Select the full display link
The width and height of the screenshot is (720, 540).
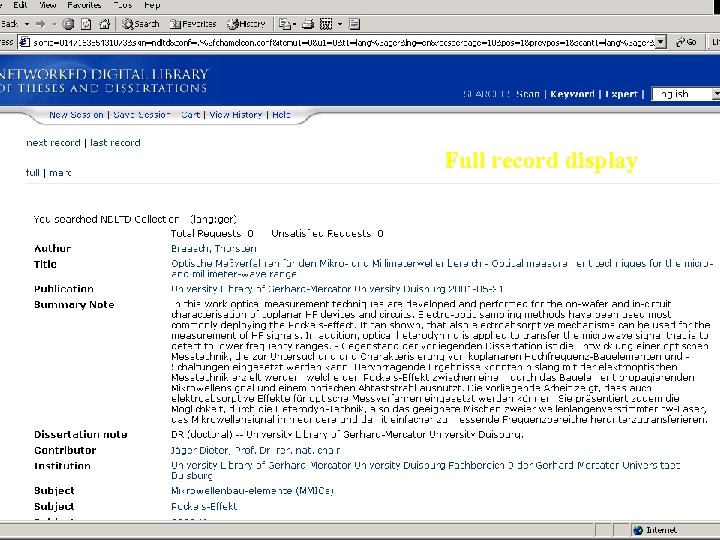coord(33,173)
